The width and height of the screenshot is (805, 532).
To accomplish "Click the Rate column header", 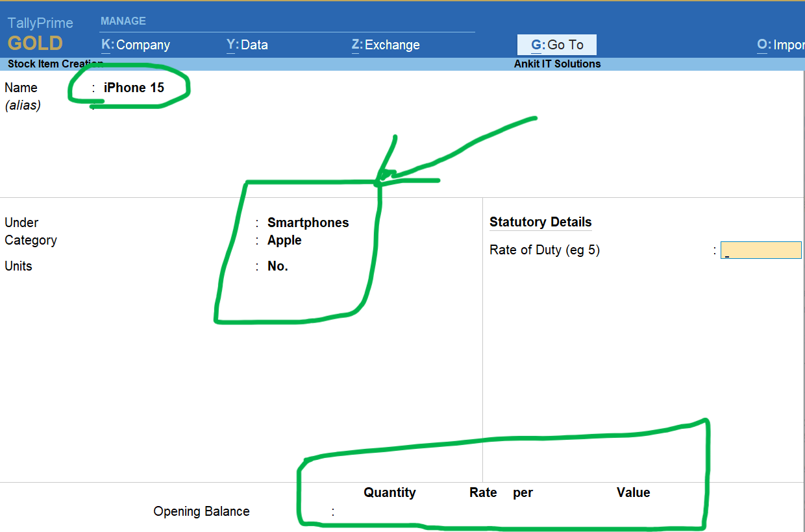I will [483, 492].
